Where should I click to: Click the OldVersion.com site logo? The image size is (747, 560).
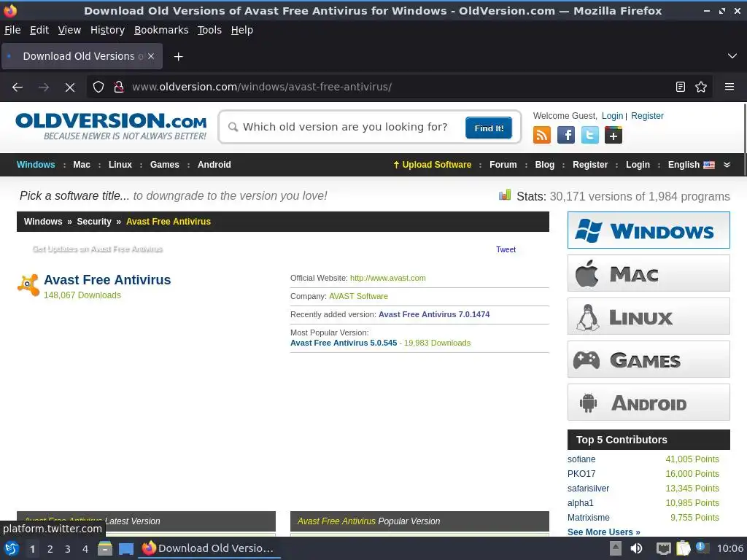tap(111, 126)
